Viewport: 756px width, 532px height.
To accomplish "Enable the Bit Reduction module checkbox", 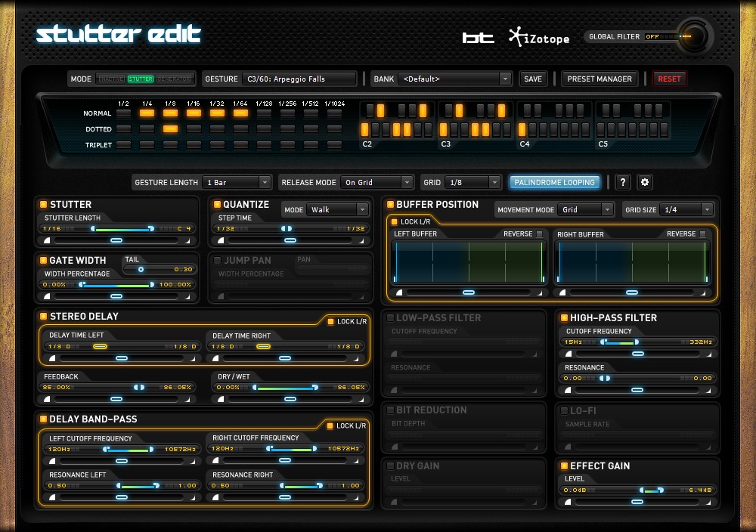I will click(x=390, y=410).
